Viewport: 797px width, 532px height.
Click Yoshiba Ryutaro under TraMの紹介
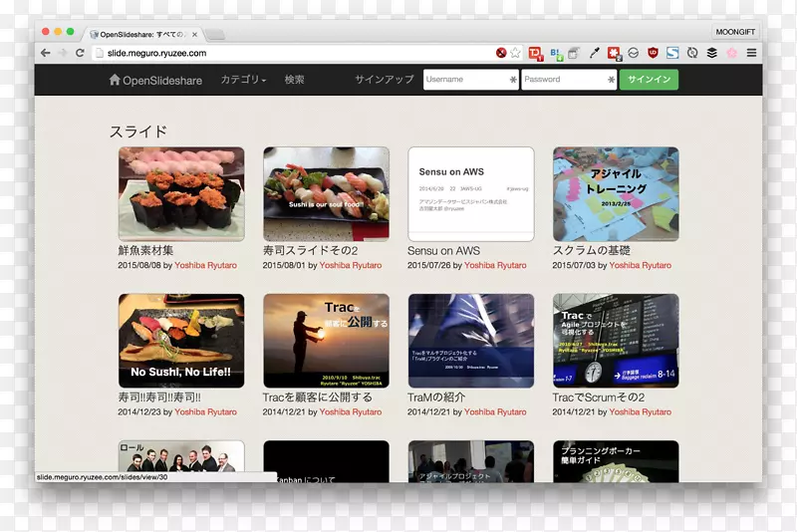(x=495, y=412)
